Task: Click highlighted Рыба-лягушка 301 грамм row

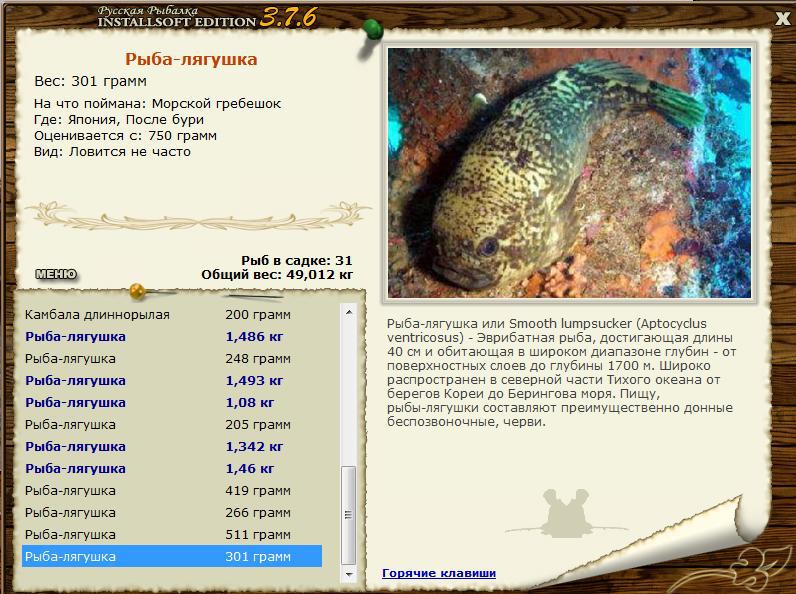Action: pos(172,556)
